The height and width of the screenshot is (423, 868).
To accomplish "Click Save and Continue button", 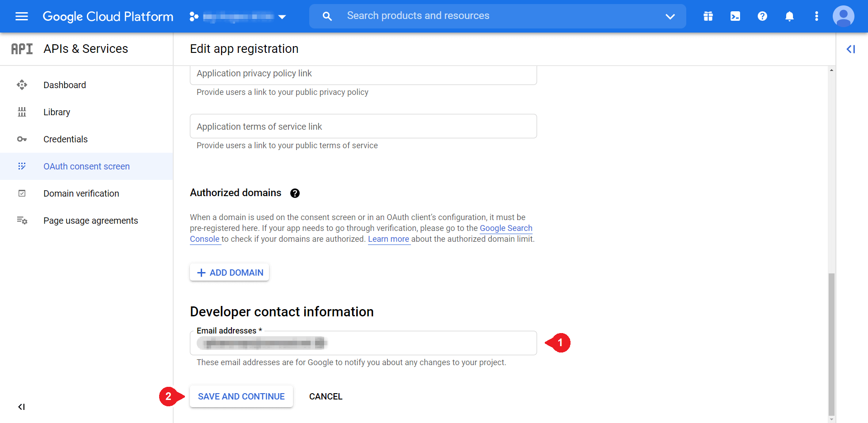I will pos(241,396).
